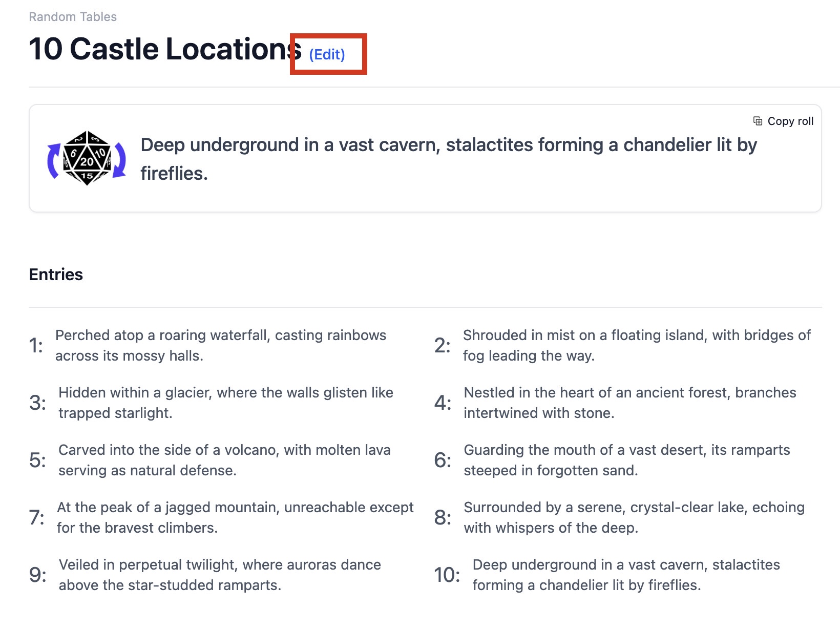840x629 pixels.
Task: Click the number label for entry 5
Action: (x=37, y=460)
